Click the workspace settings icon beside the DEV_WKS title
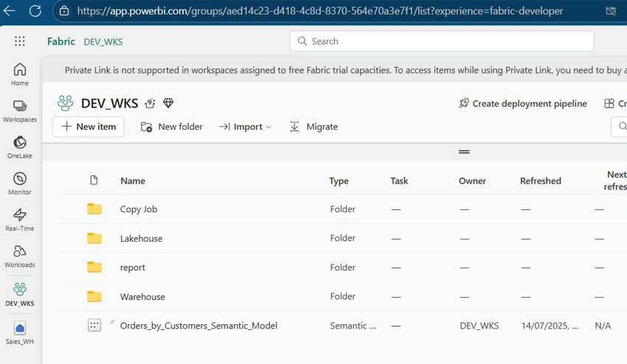Viewport: 627px width, 364px height. coord(150,103)
